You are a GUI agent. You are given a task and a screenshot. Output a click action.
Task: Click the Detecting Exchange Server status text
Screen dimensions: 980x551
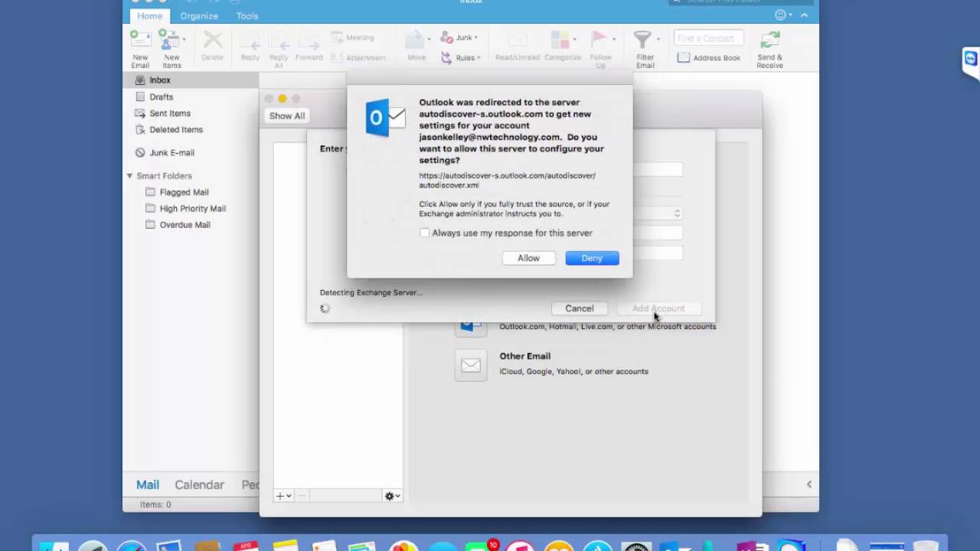pyautogui.click(x=371, y=292)
